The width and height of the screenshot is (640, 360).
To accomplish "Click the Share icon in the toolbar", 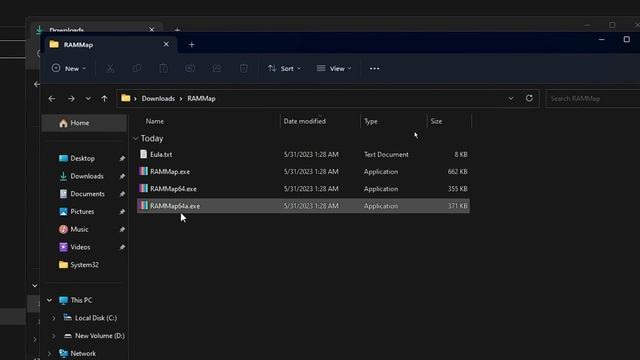I will pos(217,69).
